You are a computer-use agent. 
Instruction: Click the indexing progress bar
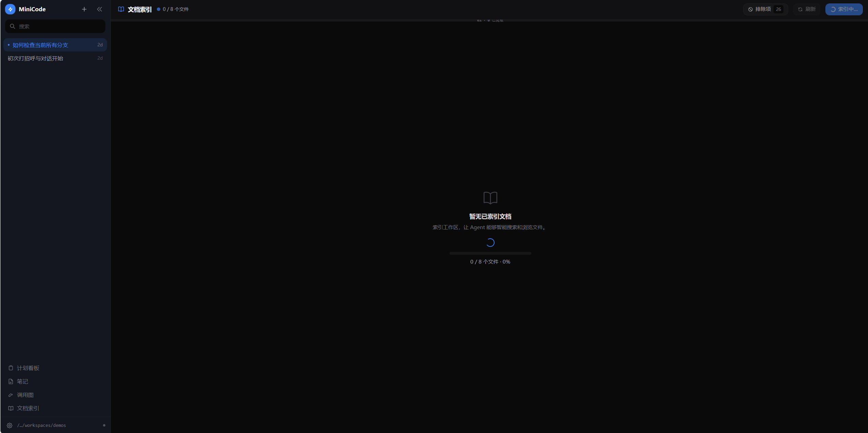[490, 253]
